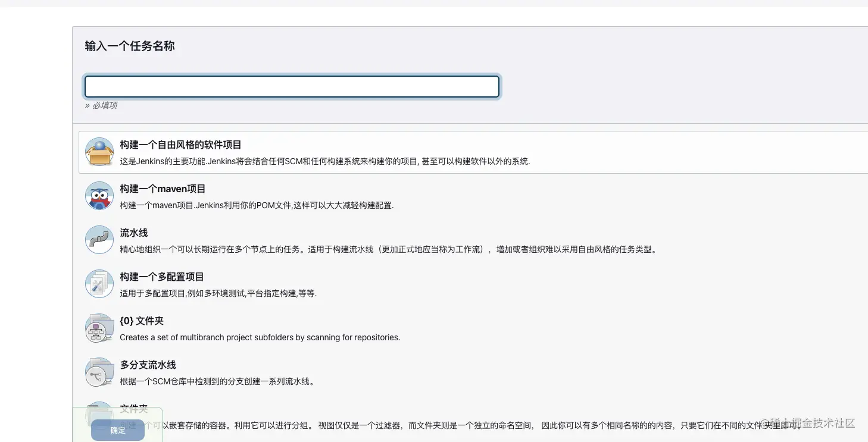The image size is (868, 442).
Task: Select 构建一个maven项目 title
Action: [x=163, y=189]
